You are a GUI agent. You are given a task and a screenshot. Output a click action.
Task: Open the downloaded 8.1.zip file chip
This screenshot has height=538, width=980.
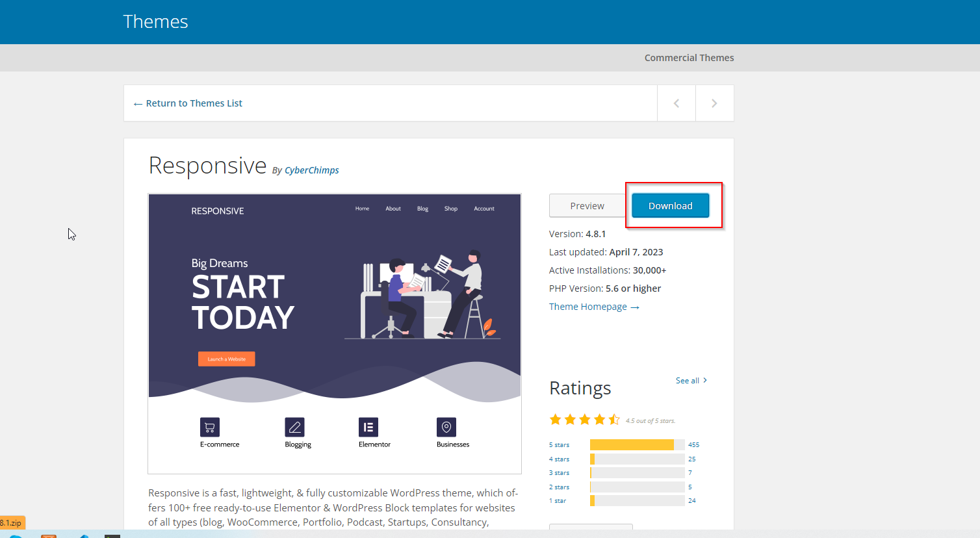click(12, 522)
